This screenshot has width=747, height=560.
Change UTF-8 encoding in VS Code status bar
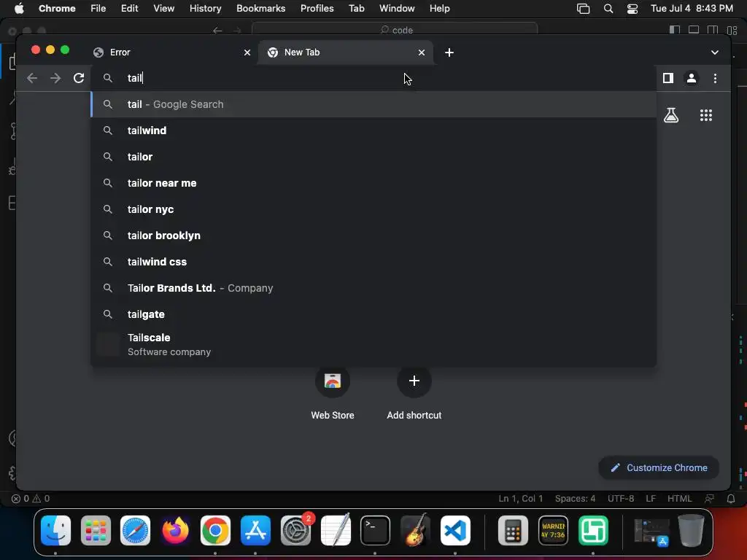coord(621,499)
